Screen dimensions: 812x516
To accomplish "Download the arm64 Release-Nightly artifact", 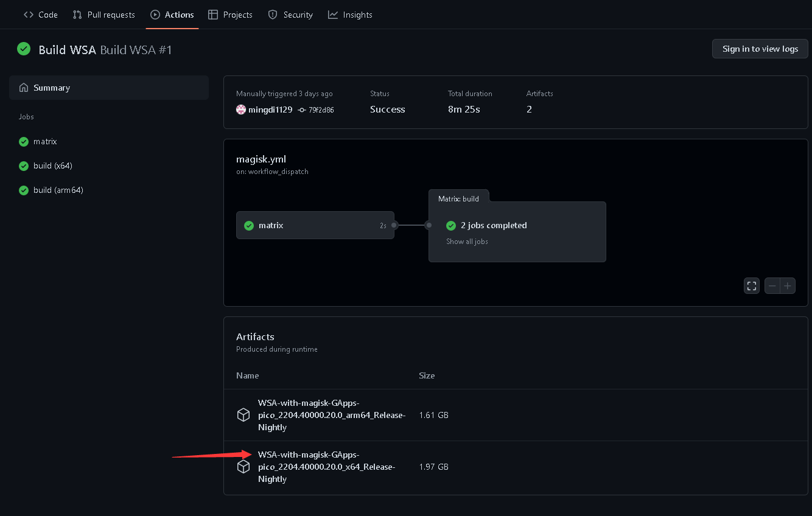I will [x=332, y=415].
